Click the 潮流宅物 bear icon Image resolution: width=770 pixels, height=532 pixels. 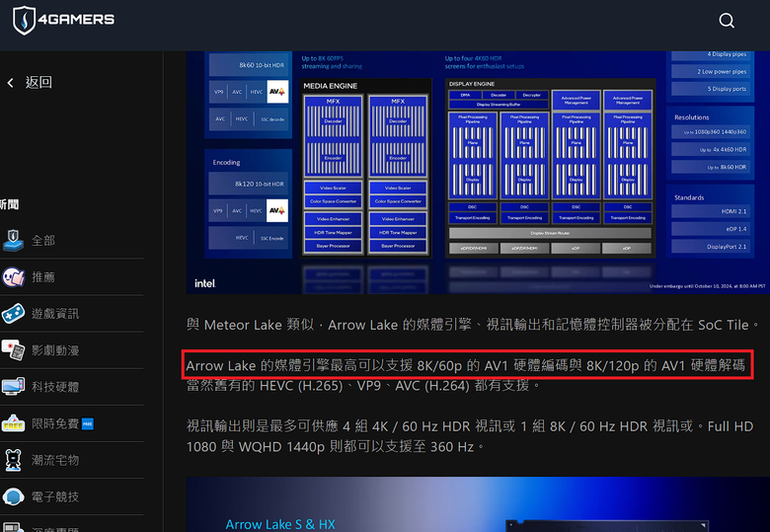[13, 460]
